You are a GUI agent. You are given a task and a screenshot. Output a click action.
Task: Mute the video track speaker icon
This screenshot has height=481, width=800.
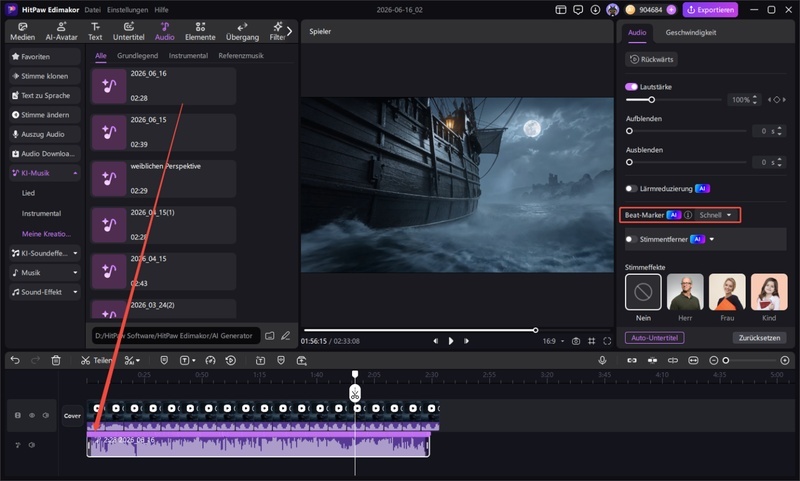click(x=46, y=415)
